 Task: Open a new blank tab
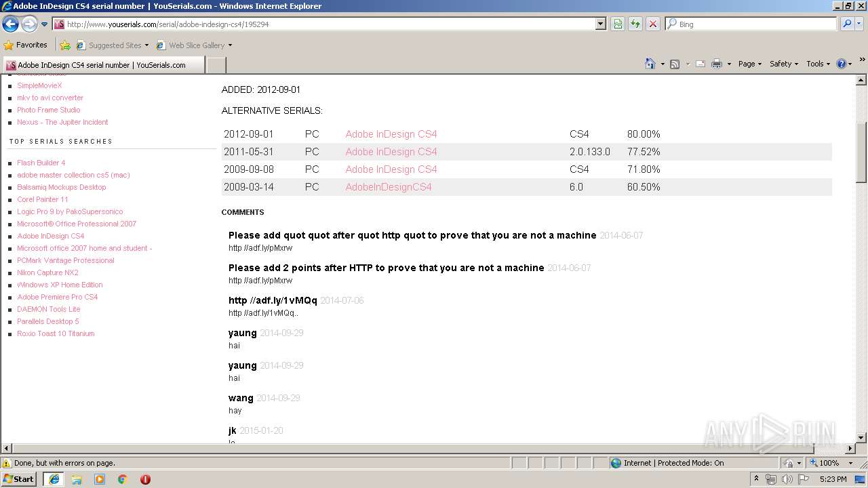click(x=216, y=65)
